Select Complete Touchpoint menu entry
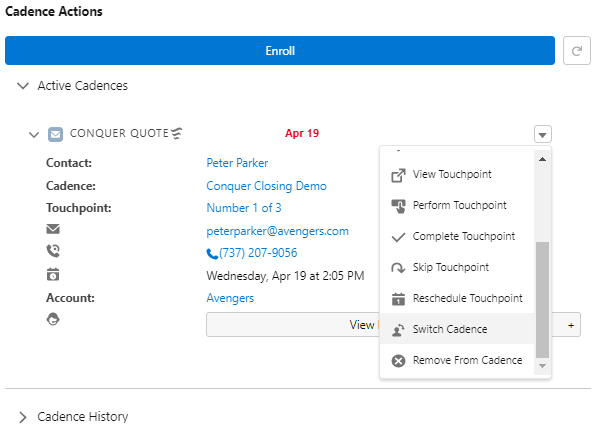Viewport: 596px width, 438px height. [x=457, y=236]
